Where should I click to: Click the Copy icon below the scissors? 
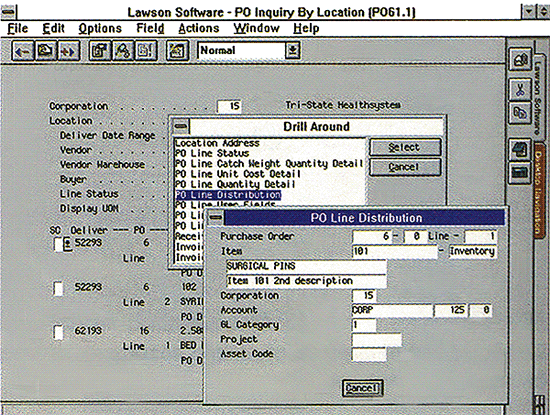520,113
